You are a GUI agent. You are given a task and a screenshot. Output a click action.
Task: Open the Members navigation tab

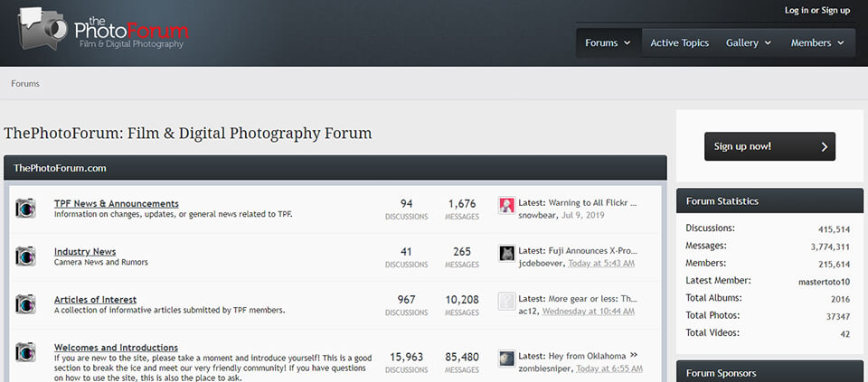pos(810,42)
